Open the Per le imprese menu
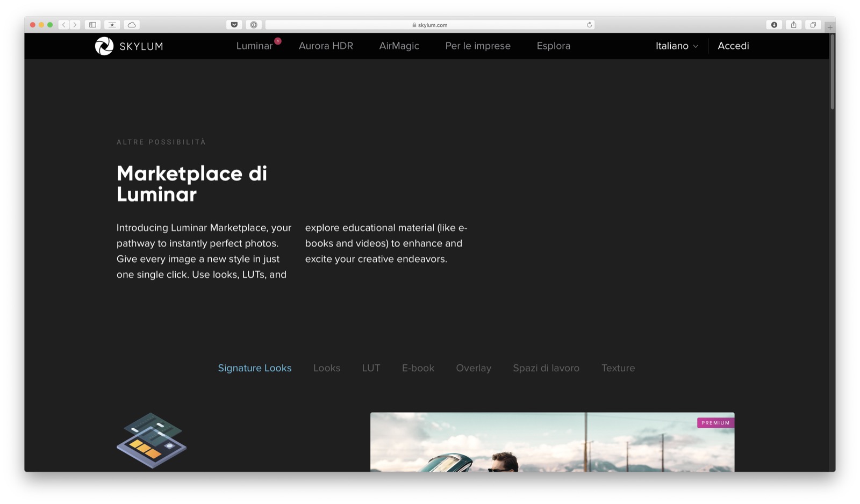The image size is (860, 504). coord(478,46)
